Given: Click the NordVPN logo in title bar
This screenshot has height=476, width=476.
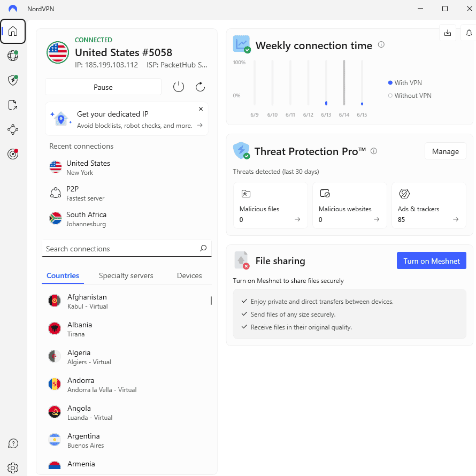Looking at the screenshot, I should pyautogui.click(x=13, y=9).
